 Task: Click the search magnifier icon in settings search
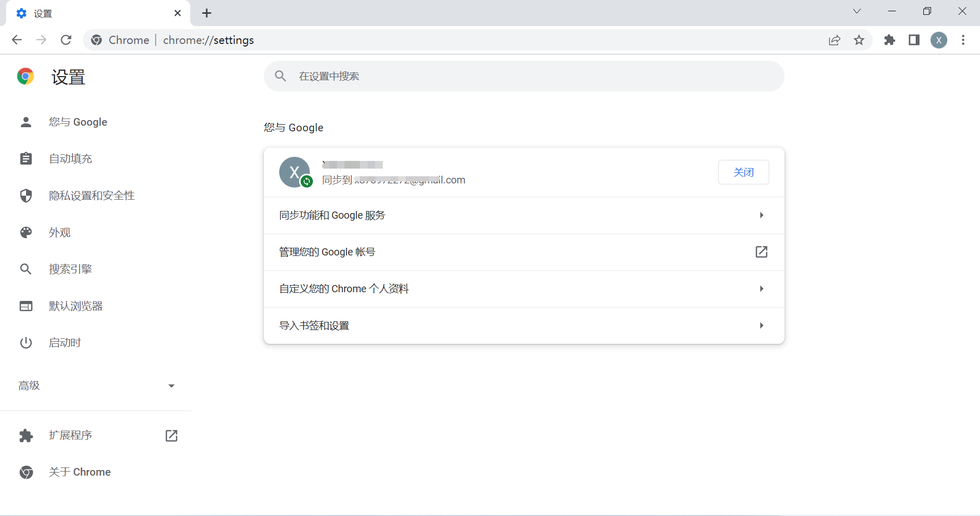280,76
